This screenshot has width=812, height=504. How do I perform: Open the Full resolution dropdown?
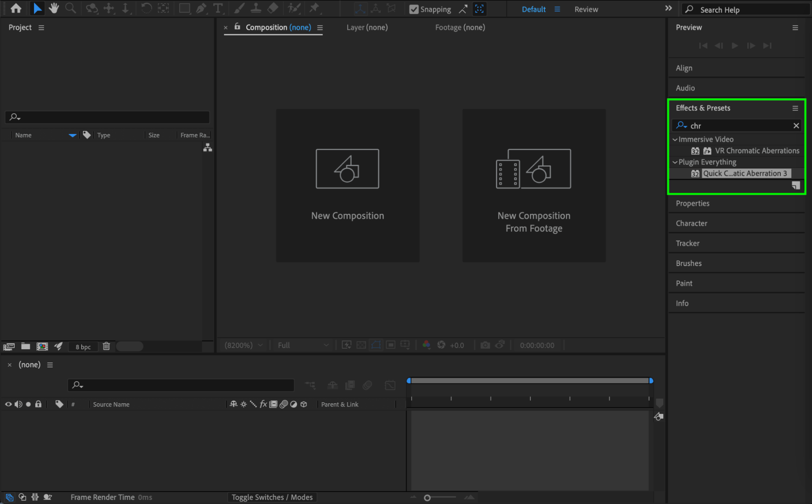pos(303,345)
